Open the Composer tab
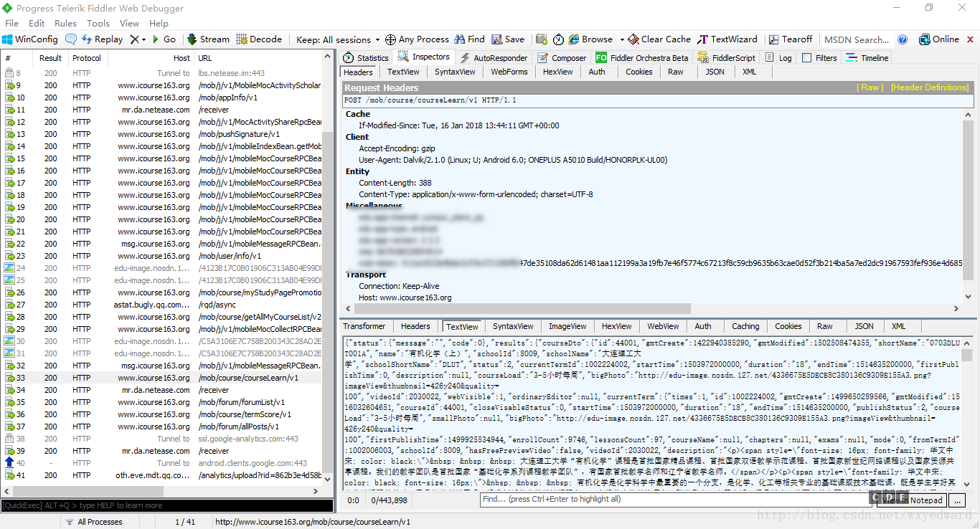This screenshot has height=529, width=980. [x=562, y=57]
